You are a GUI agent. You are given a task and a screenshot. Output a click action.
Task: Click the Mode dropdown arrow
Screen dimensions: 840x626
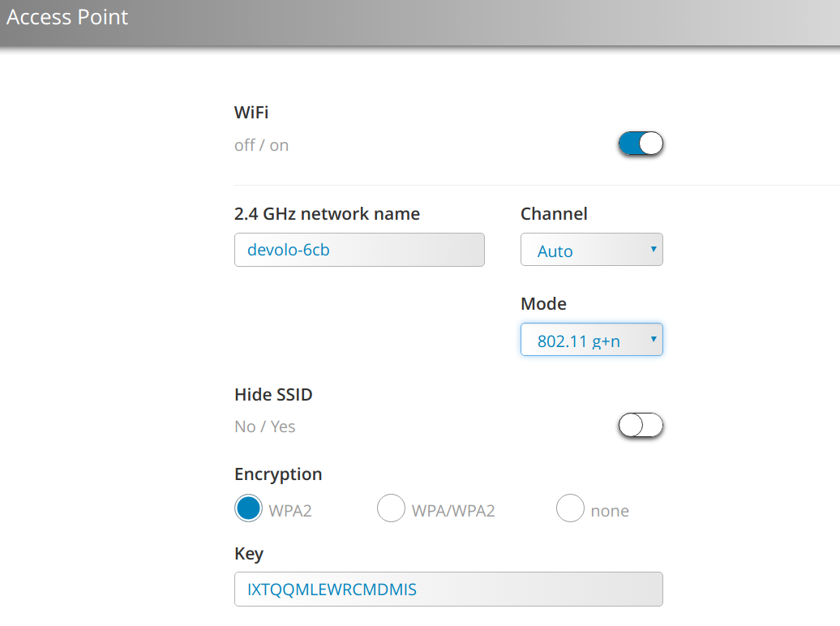click(654, 339)
